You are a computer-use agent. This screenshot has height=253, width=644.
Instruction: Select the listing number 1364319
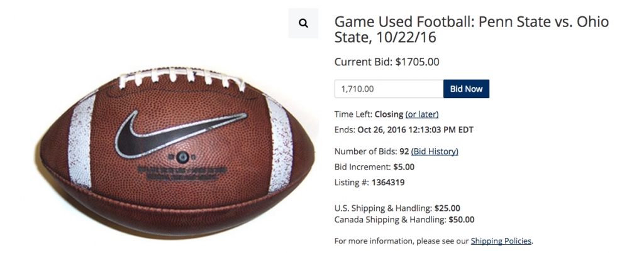[x=388, y=183]
